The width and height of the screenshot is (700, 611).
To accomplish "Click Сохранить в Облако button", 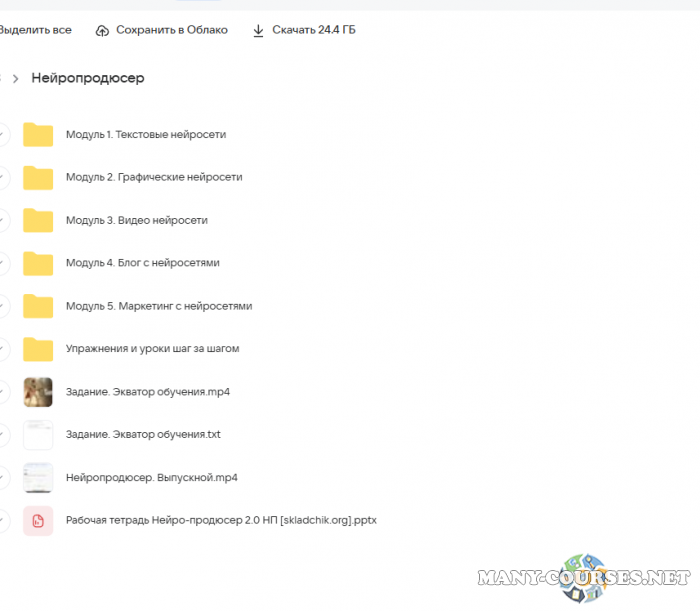I will point(171,30).
